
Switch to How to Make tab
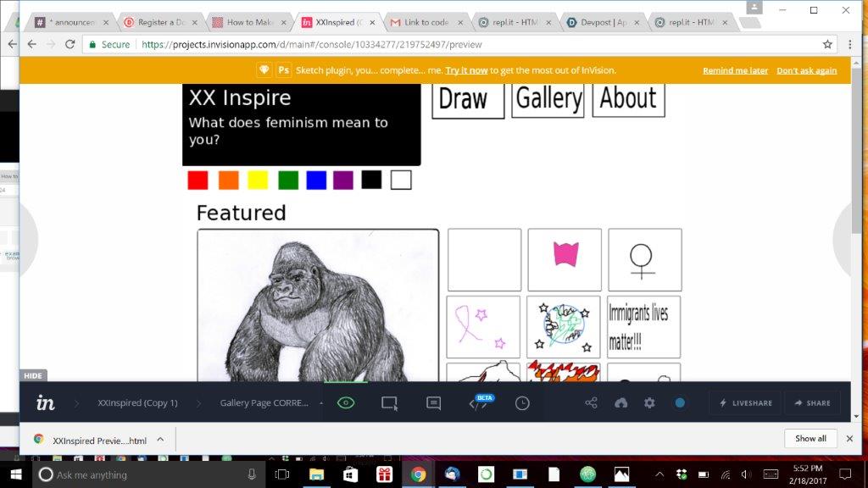250,22
